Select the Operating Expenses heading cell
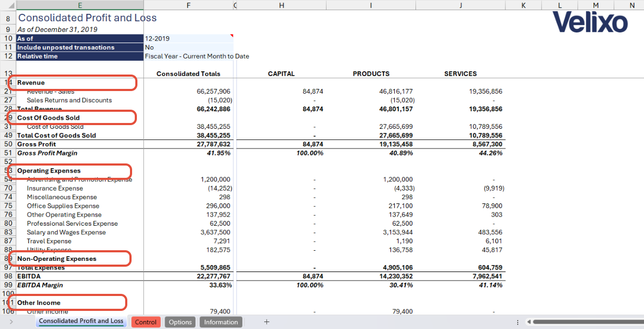 (x=80, y=171)
